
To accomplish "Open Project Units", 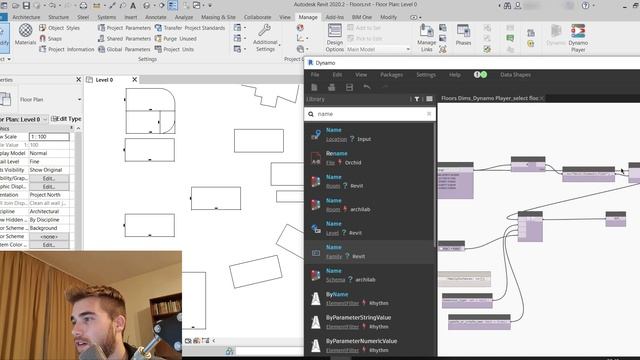I will [x=174, y=49].
